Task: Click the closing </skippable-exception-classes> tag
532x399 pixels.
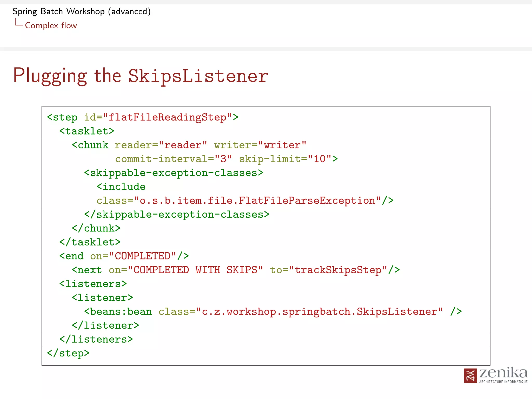Action: [x=177, y=215]
